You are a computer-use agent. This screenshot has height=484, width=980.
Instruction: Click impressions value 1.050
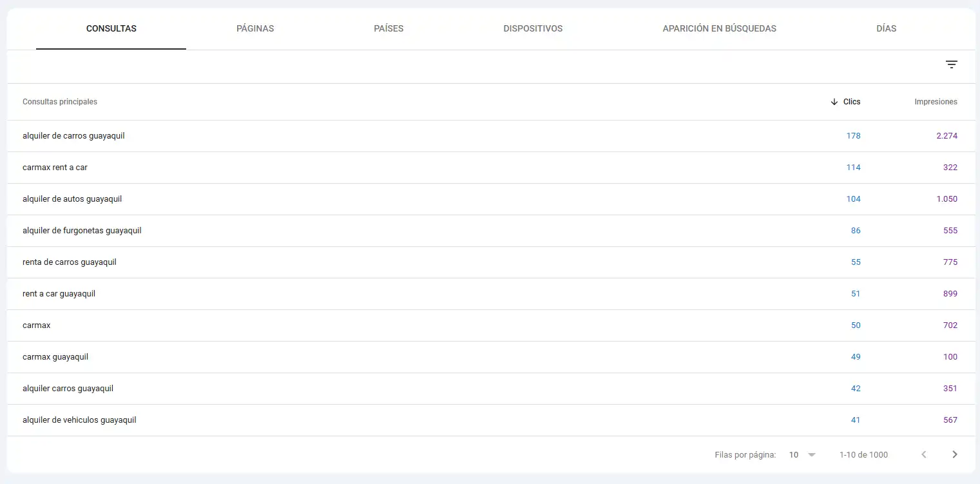tap(946, 199)
